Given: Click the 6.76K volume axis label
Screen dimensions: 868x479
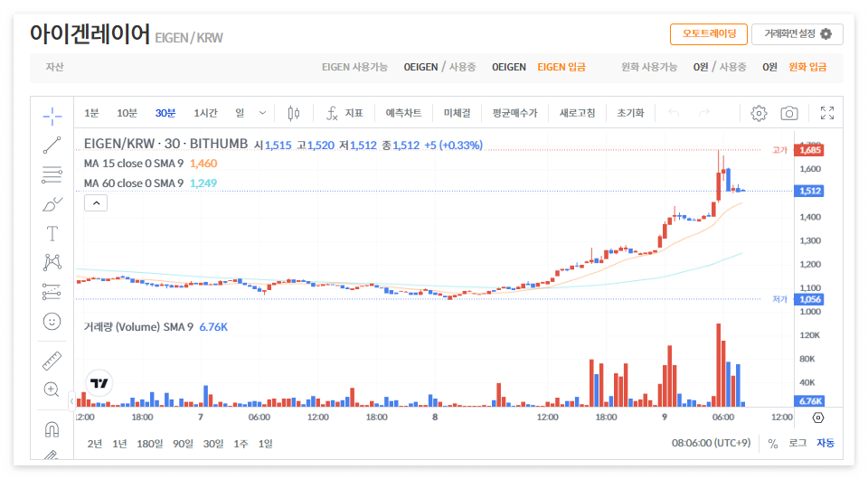Looking at the screenshot, I should click(809, 401).
